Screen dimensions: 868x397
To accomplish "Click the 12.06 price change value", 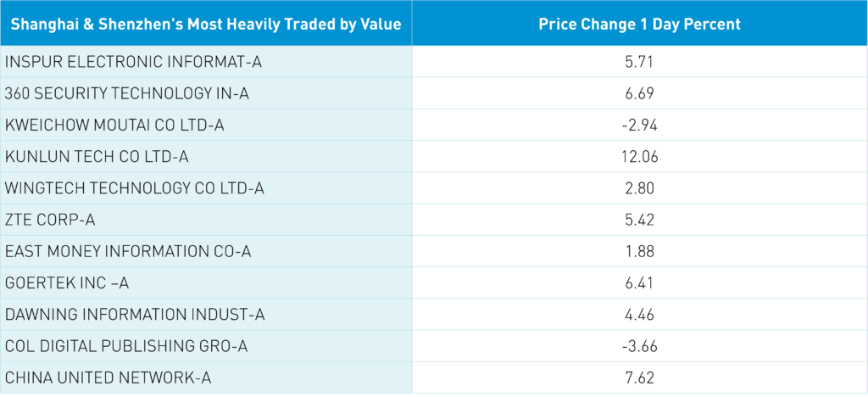I will point(639,156).
